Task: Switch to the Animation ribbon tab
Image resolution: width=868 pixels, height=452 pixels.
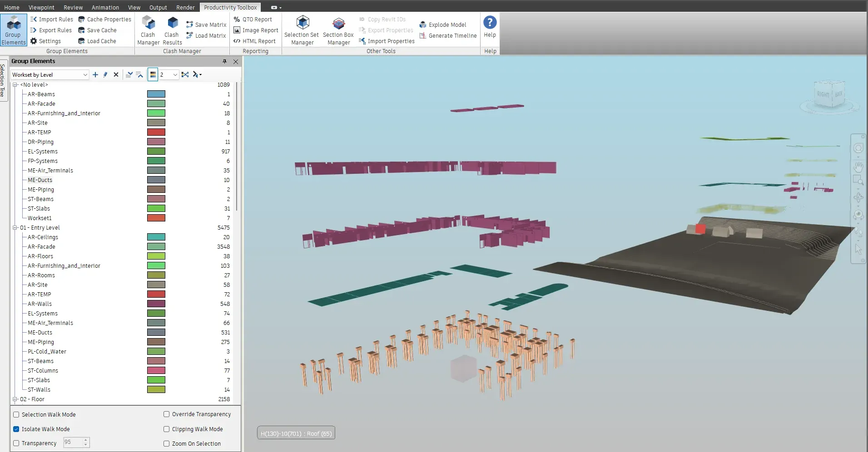Action: click(105, 7)
